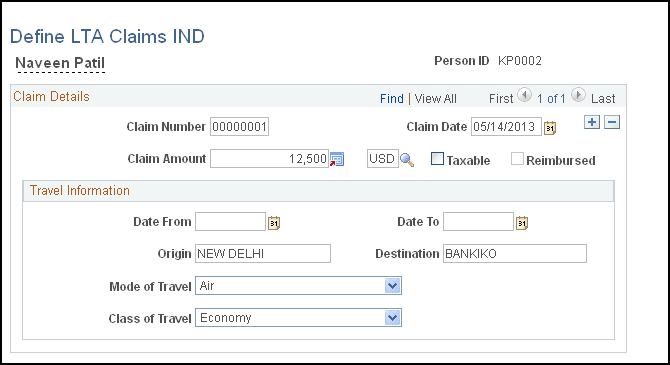Focus the Destination field showing BANKIKO
The height and width of the screenshot is (365, 670).
coord(515,253)
